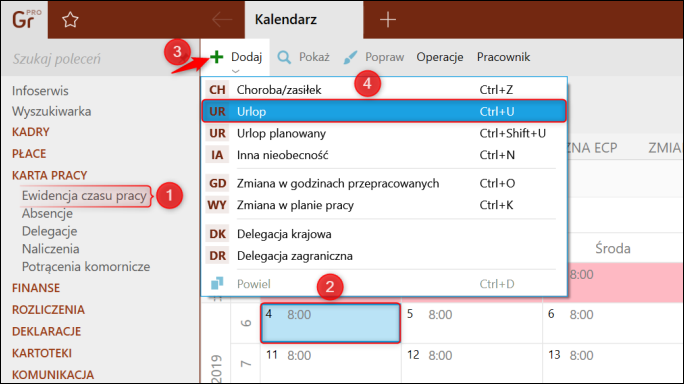The image size is (684, 384).
Task: Open a new tab with plus icon
Action: [x=387, y=20]
